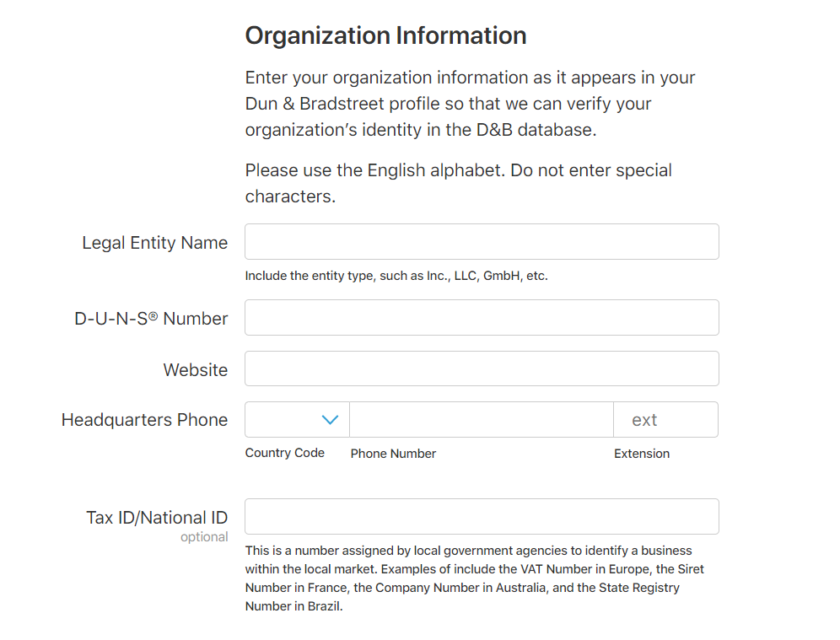Viewport: 840px width, 640px height.
Task: Click the Extension caption text
Action: 642,454
